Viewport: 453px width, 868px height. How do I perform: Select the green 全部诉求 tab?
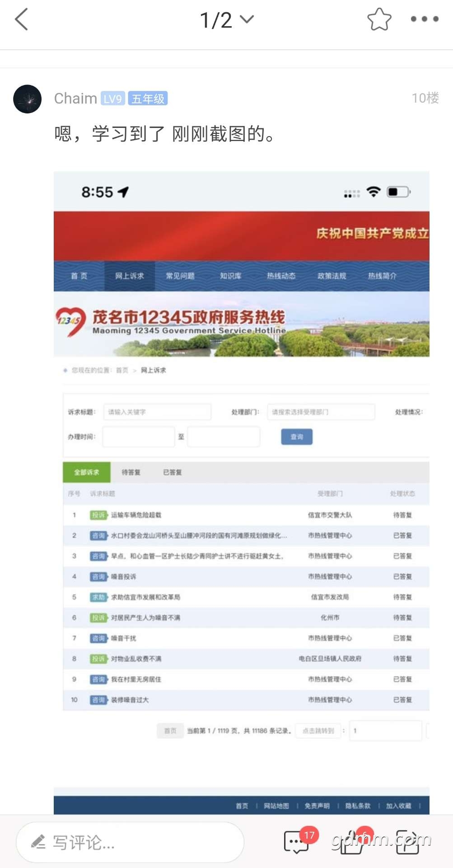(x=86, y=472)
